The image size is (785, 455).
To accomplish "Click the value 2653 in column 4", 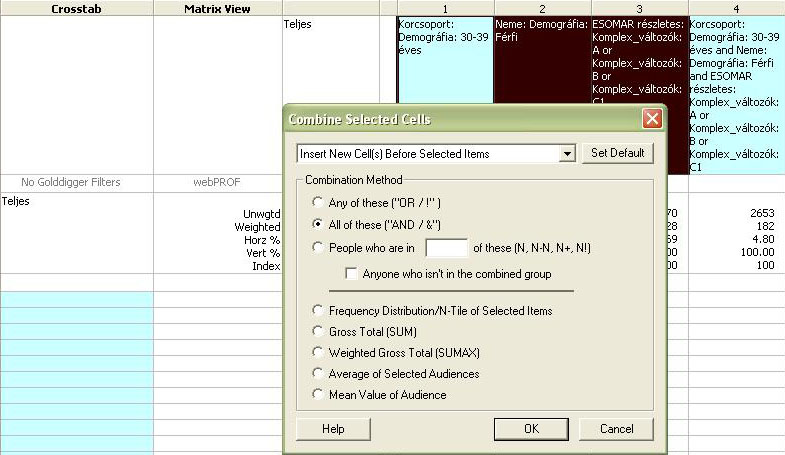I will click(762, 213).
